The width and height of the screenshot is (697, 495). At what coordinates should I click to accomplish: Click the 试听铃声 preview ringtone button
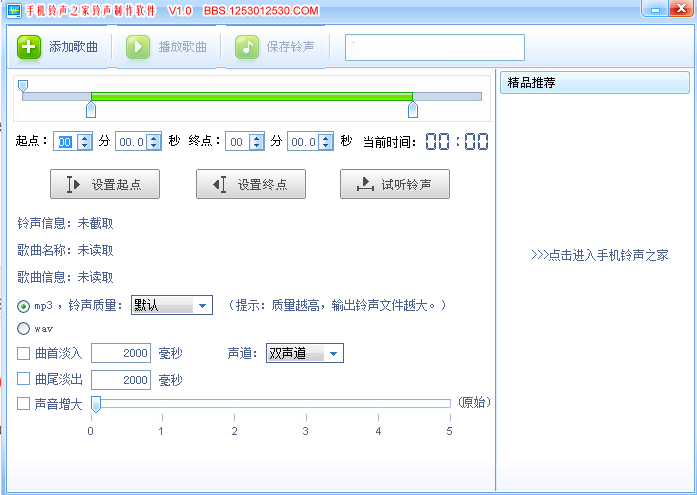395,184
